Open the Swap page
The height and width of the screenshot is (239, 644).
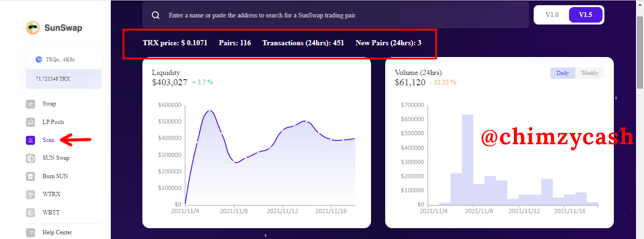(x=49, y=104)
